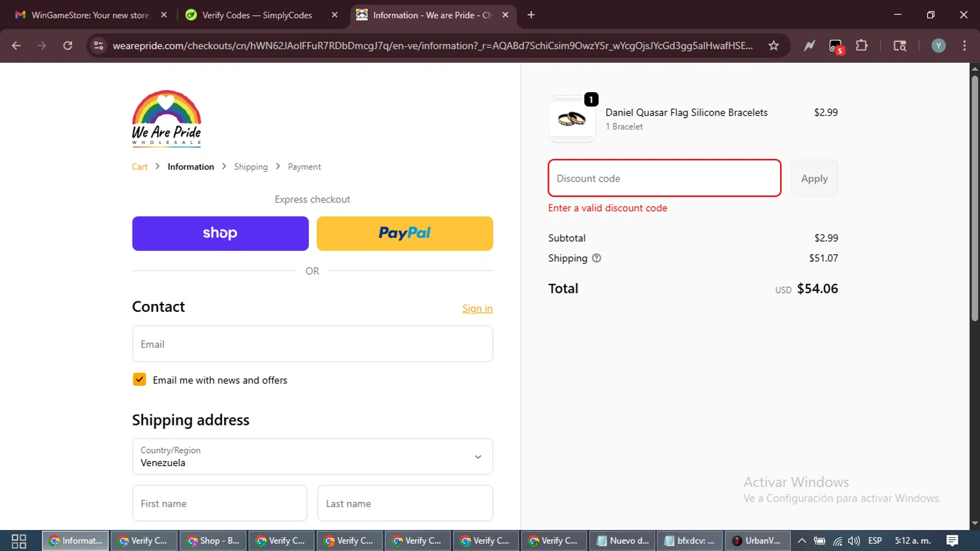Show shipping info tooltip question icon
The height and width of the screenshot is (551, 980).
(x=596, y=258)
